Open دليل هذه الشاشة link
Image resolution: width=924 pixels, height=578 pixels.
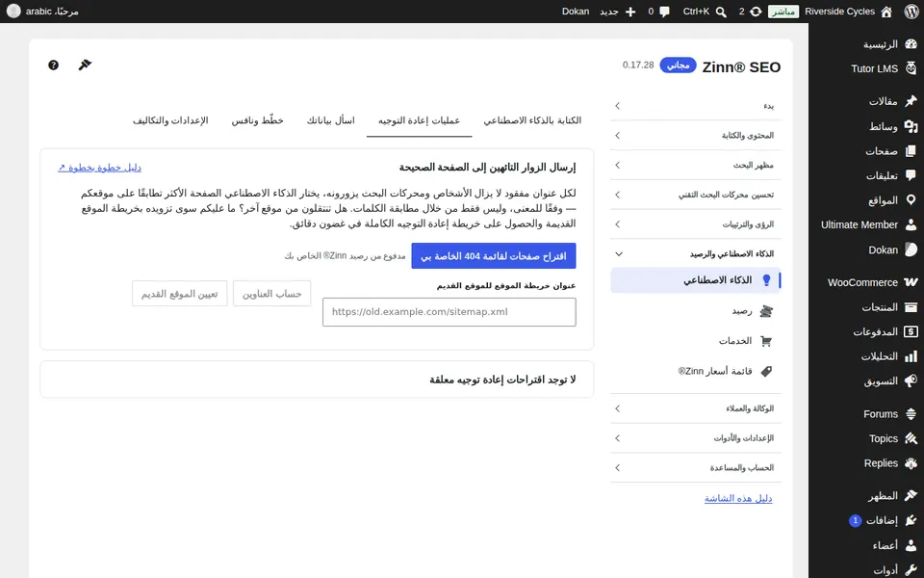(738, 498)
